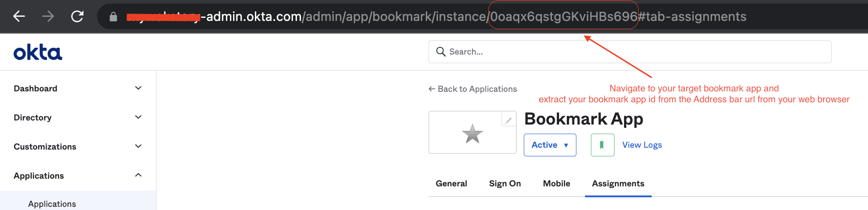Viewport: 868px width, 210px height.
Task: Expand the Dashboard sidebar section
Action: point(138,88)
